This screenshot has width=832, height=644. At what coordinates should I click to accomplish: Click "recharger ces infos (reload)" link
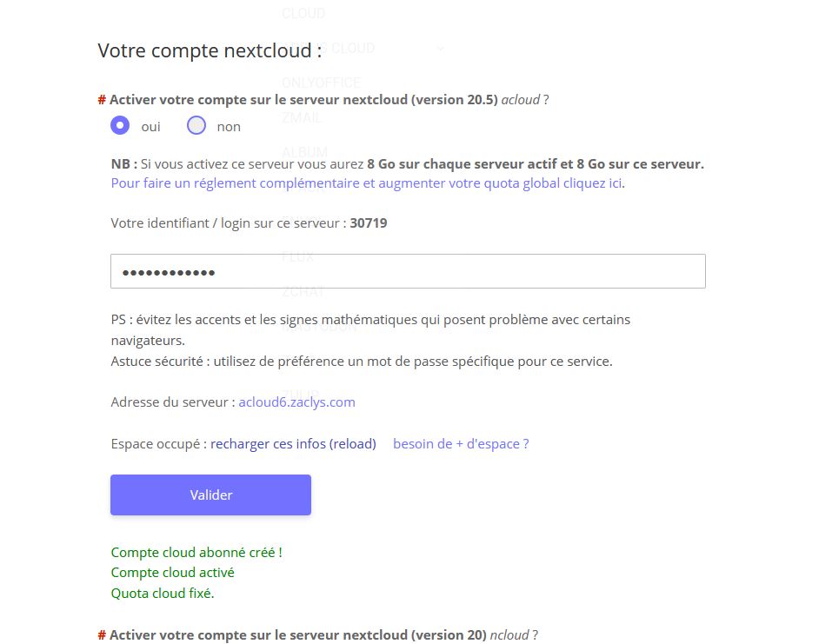tap(293, 444)
